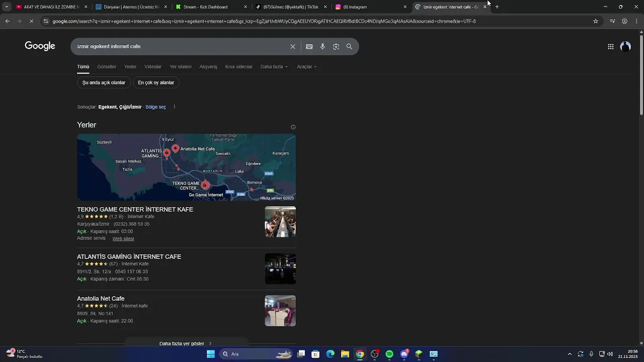Switch to the Alışveriş tab
Viewport: 644px width, 362px height.
pyautogui.click(x=208, y=66)
